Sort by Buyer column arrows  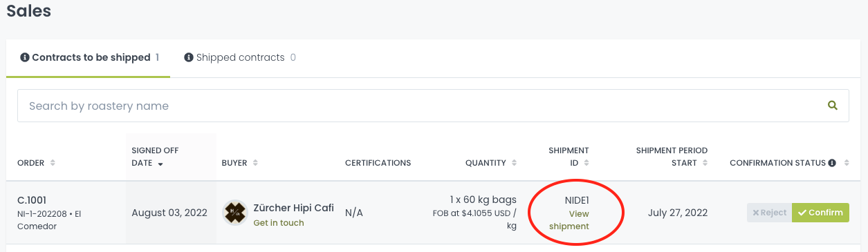(x=256, y=163)
